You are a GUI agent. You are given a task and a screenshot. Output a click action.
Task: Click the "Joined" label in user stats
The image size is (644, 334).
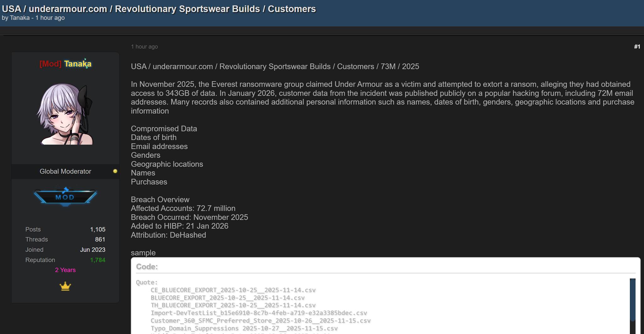click(x=35, y=250)
